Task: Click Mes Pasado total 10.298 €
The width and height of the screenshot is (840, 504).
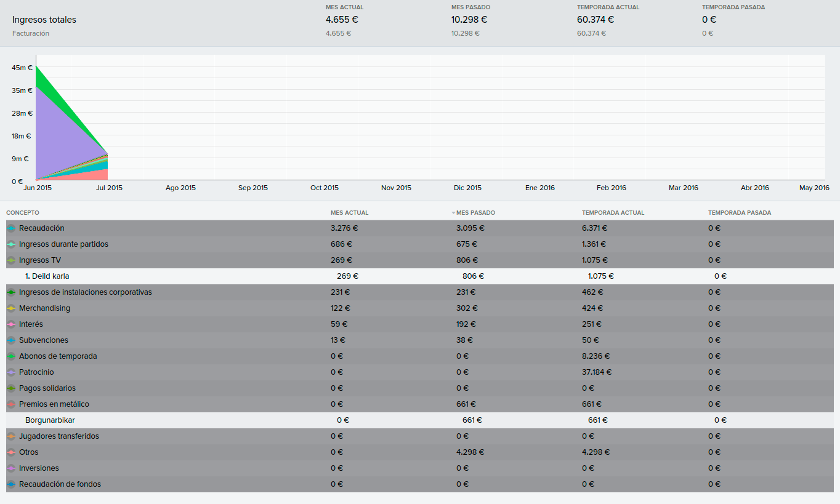Action: (469, 20)
